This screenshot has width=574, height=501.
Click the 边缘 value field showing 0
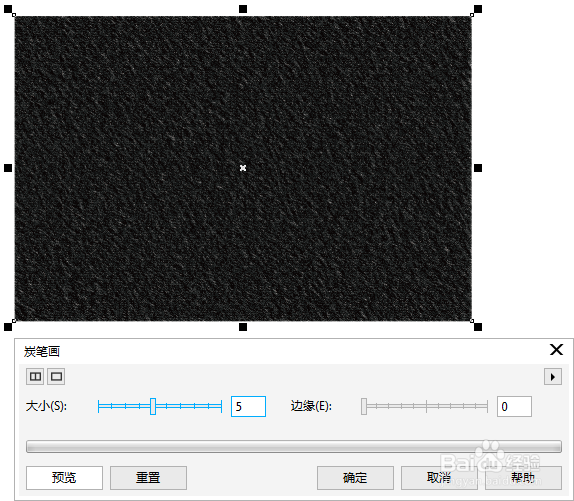[x=514, y=406]
